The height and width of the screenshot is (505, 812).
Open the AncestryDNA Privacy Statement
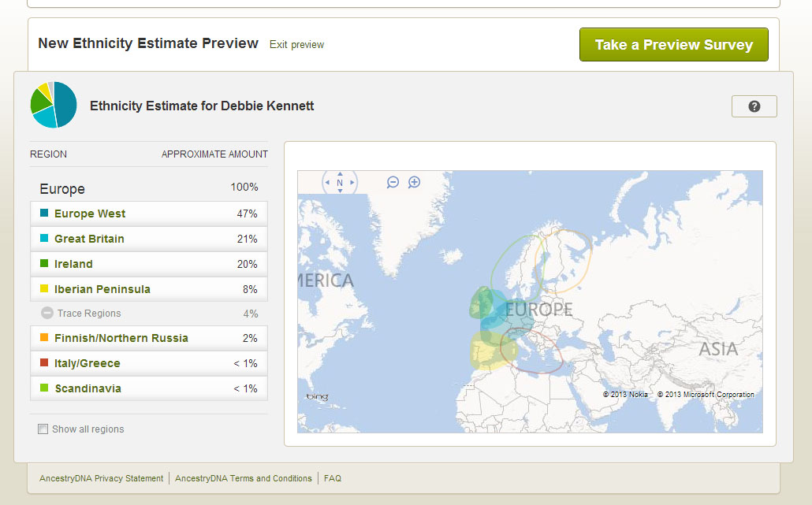pos(101,478)
